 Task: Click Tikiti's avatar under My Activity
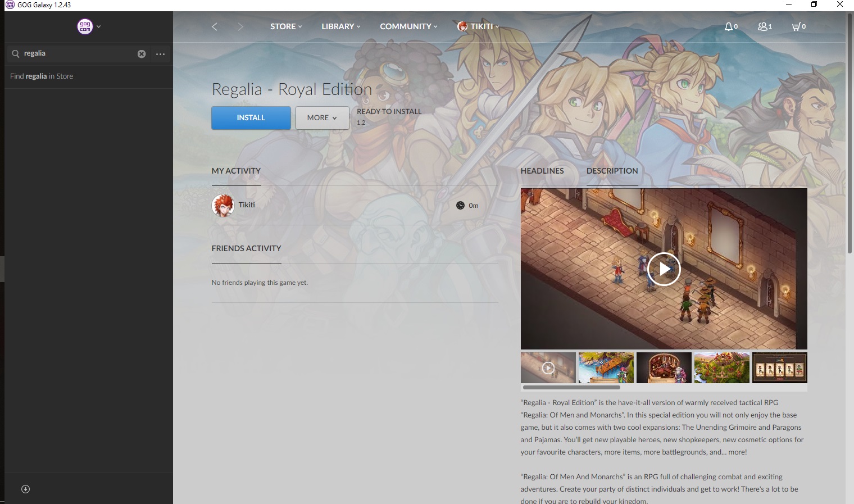click(x=223, y=206)
